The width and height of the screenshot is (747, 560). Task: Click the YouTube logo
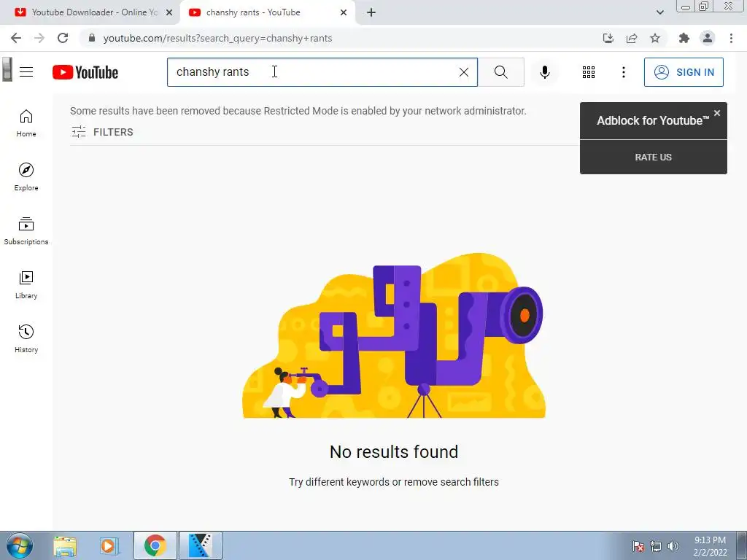point(85,72)
